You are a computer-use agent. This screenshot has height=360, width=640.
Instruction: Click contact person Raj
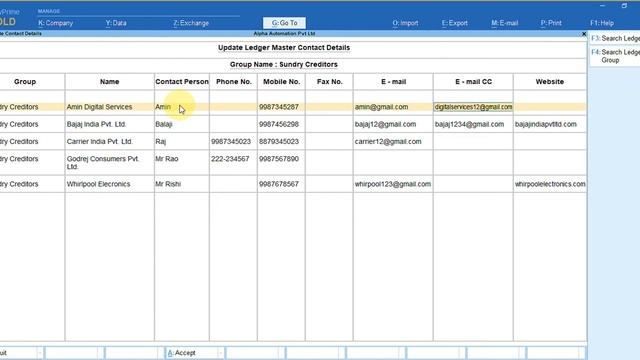160,142
